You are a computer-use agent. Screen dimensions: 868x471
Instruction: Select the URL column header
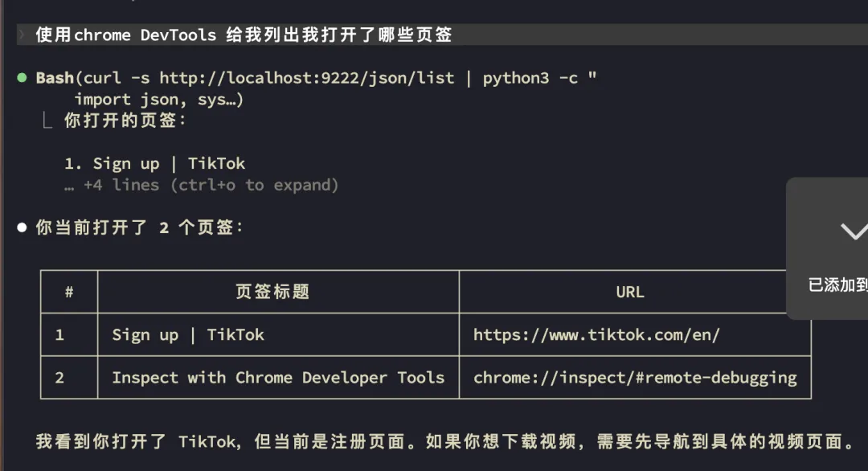point(630,292)
